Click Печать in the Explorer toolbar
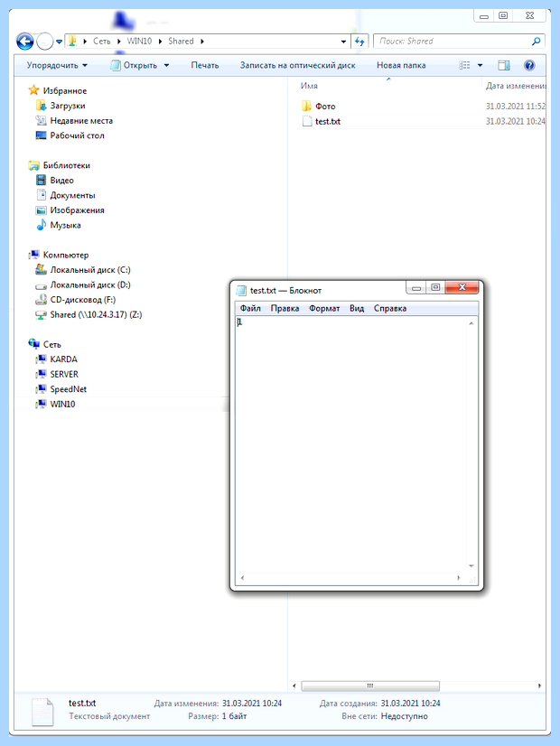This screenshot has width=560, height=746. tap(205, 65)
